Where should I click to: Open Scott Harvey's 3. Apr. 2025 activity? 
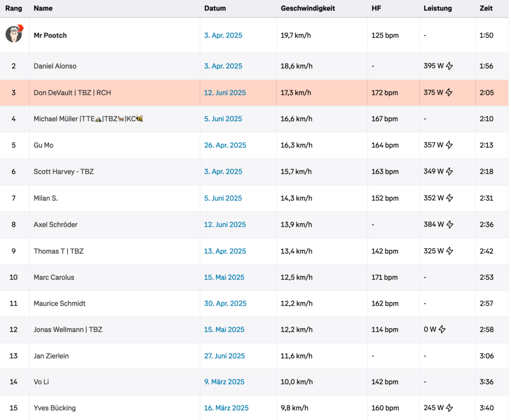coord(223,171)
